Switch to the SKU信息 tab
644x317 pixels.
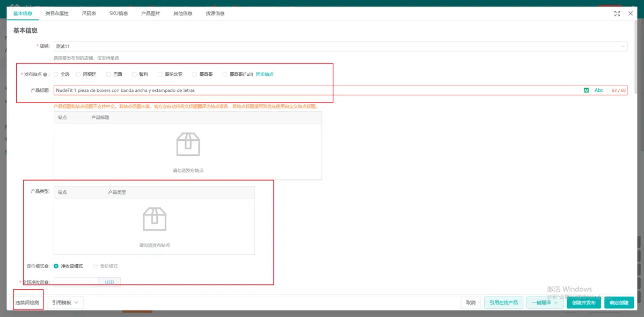[x=119, y=13]
